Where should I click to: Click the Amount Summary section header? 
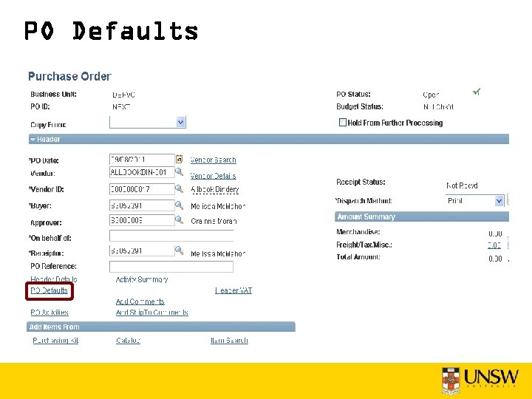point(422,216)
